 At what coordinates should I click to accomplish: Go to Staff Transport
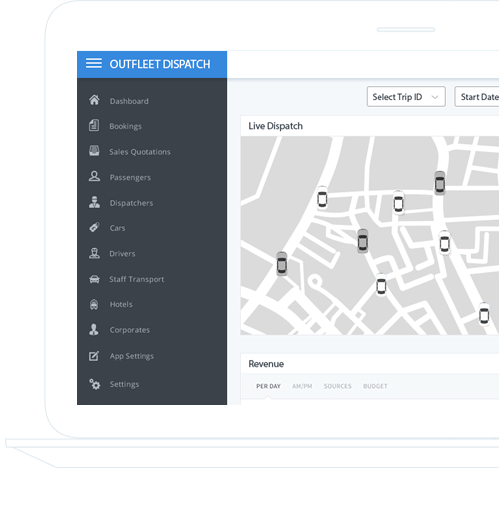pyautogui.click(x=136, y=279)
